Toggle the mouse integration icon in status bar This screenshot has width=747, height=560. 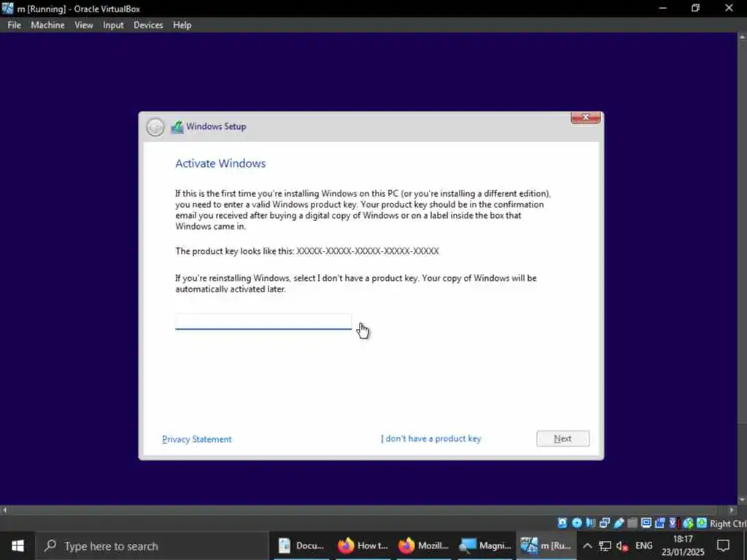coord(689,523)
